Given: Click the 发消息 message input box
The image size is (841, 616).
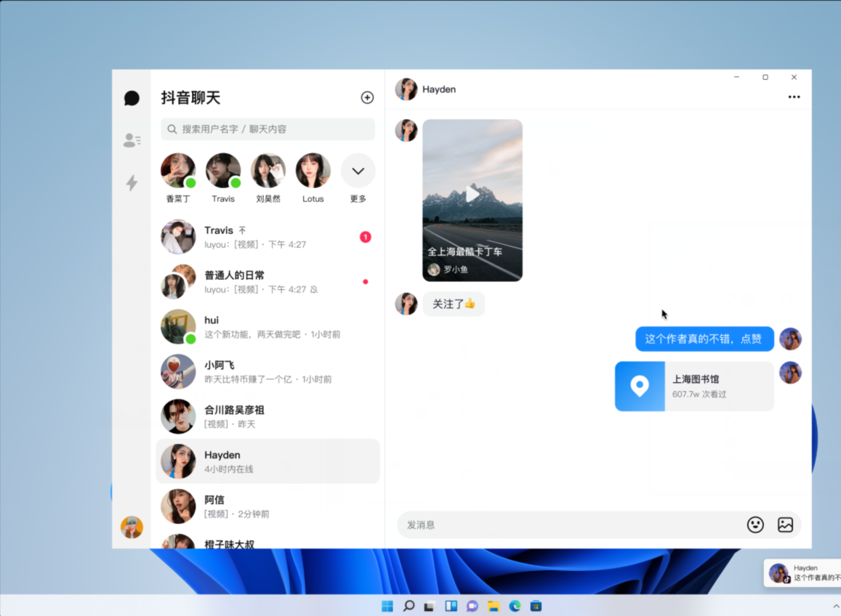Looking at the screenshot, I should pyautogui.click(x=571, y=525).
